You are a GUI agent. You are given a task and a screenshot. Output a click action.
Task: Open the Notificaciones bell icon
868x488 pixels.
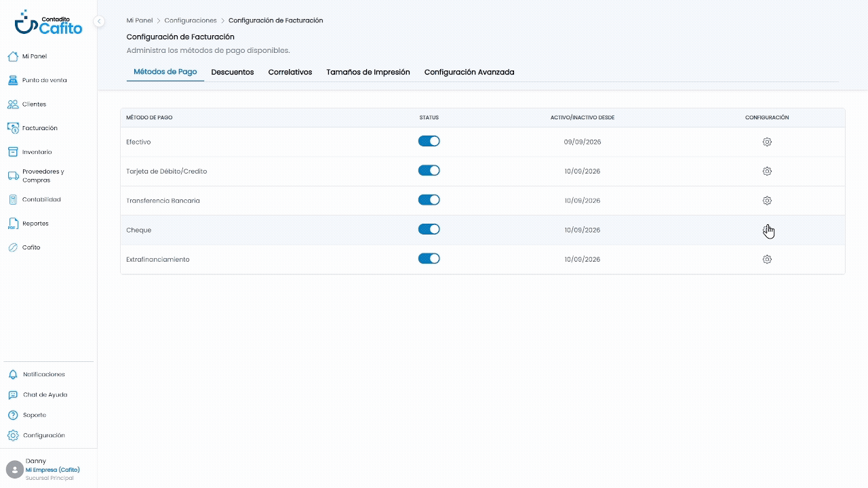12,374
